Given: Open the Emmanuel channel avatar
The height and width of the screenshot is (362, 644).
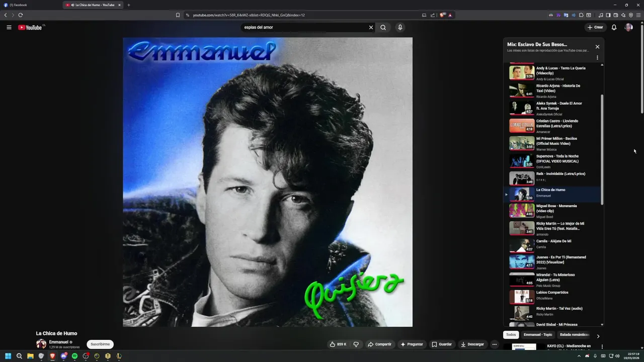Looking at the screenshot, I should click(41, 344).
